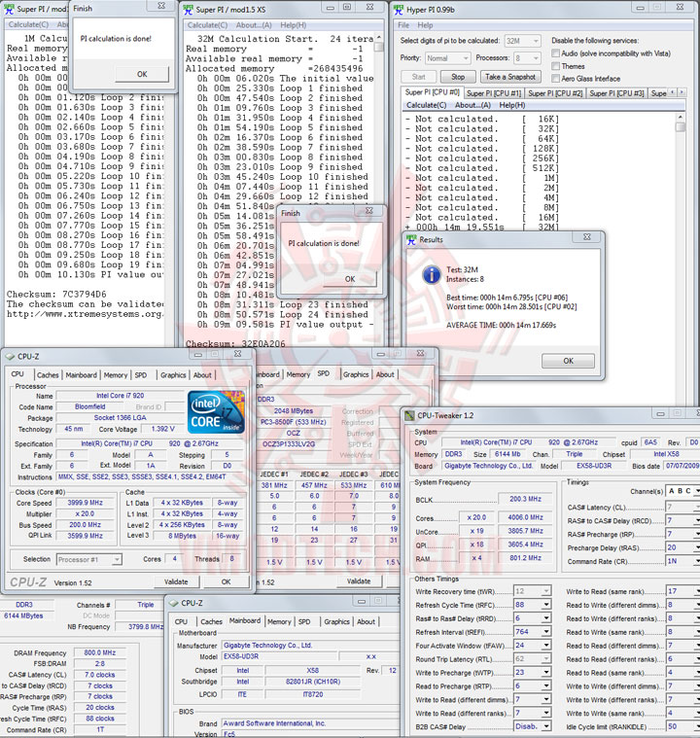Open Ras# to Ras# Delay tRRD dropdown
The image size is (700, 738).
[x=546, y=618]
